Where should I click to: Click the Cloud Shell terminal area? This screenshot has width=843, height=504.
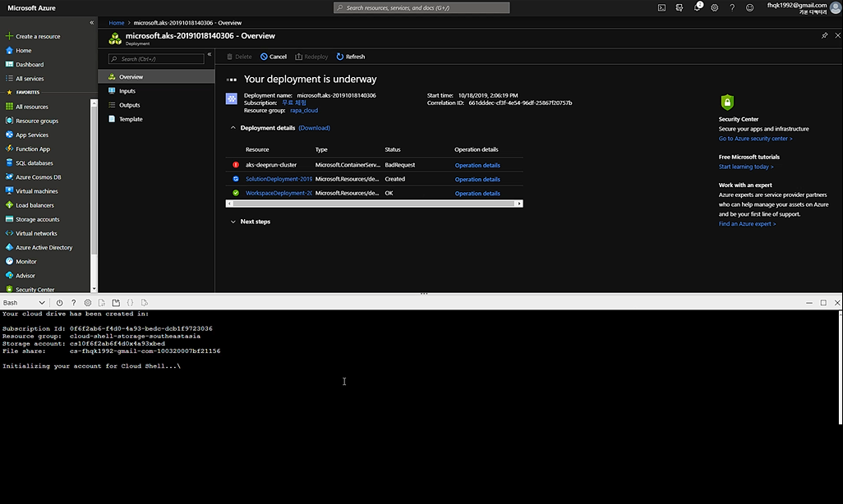[x=419, y=406]
